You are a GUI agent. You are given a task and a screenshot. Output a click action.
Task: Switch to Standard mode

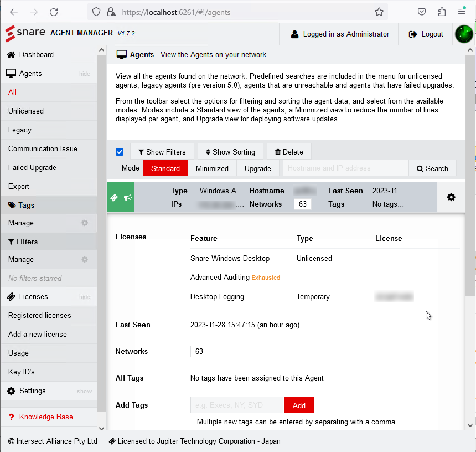point(165,168)
